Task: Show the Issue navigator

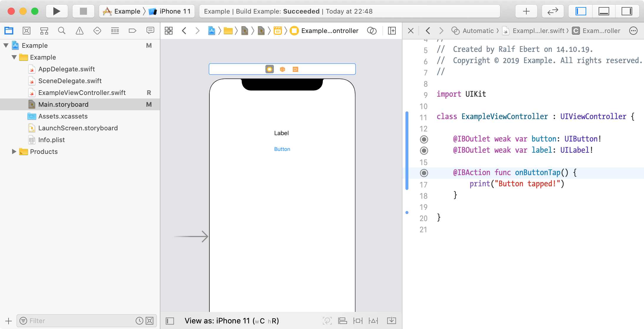Action: (x=80, y=30)
